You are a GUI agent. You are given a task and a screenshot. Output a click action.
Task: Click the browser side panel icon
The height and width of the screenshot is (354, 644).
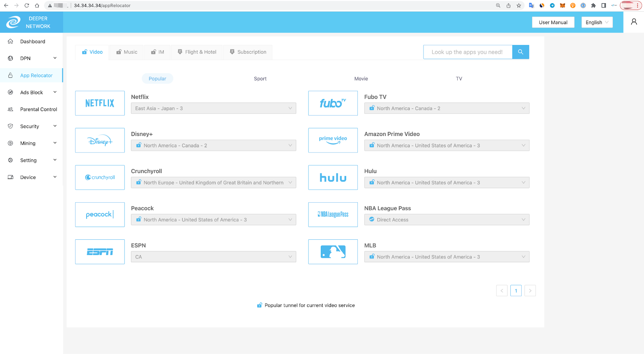(604, 6)
